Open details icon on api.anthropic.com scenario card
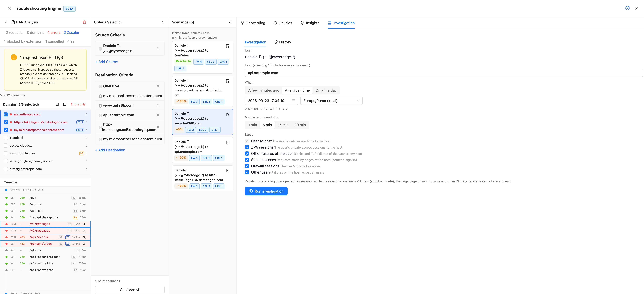Viewport: 644px width, 294px height. coord(227,143)
